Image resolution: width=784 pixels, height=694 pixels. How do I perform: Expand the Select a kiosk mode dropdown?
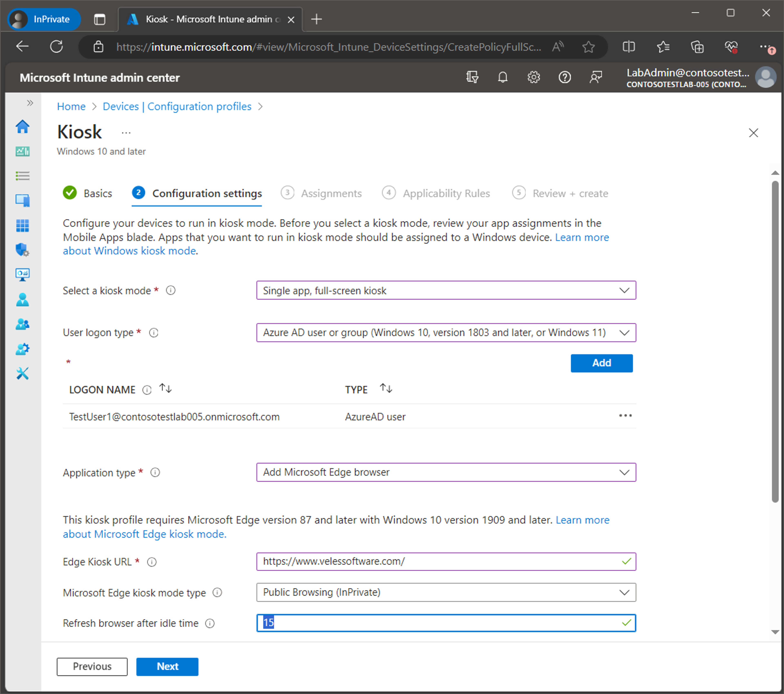pos(446,290)
